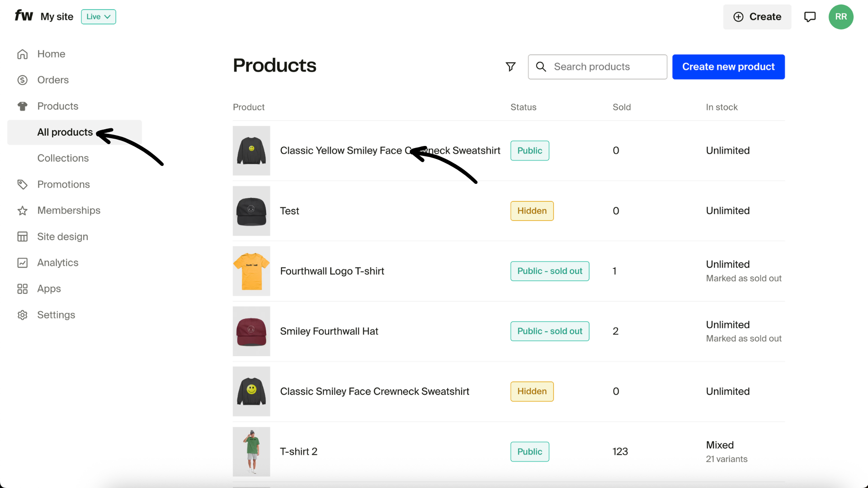The image size is (868, 488).
Task: Open the Live status dropdown
Action: pos(98,17)
